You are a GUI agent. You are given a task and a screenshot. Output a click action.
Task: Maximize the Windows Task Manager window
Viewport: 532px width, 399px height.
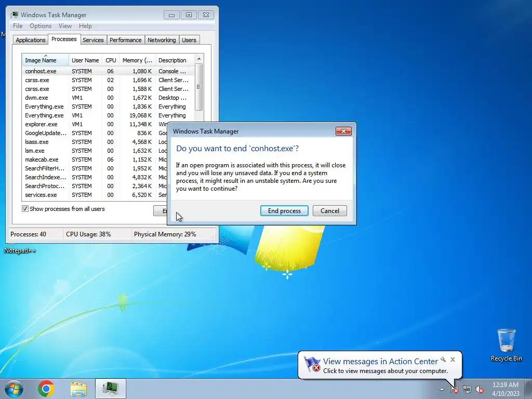189,15
